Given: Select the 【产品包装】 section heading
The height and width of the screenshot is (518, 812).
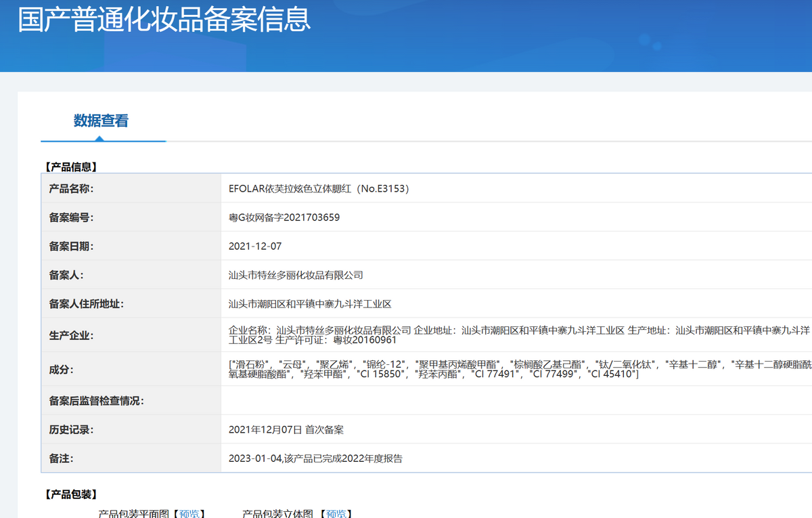Looking at the screenshot, I should click(x=70, y=494).
